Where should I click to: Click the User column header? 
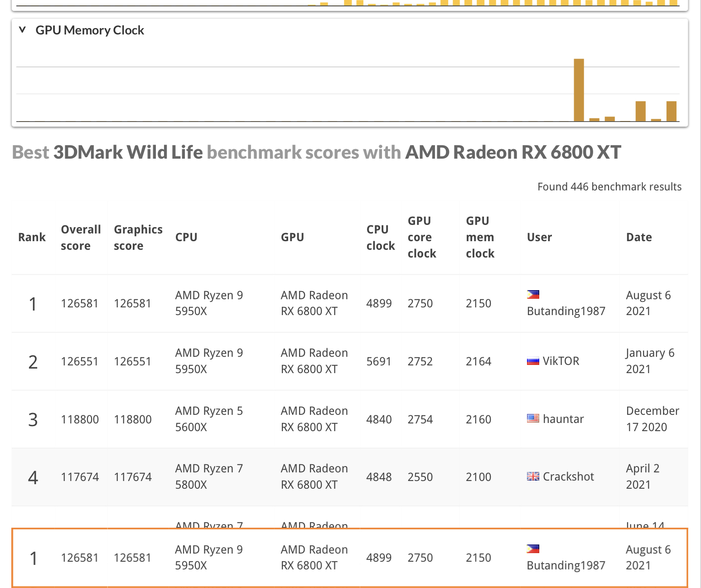[x=539, y=237]
